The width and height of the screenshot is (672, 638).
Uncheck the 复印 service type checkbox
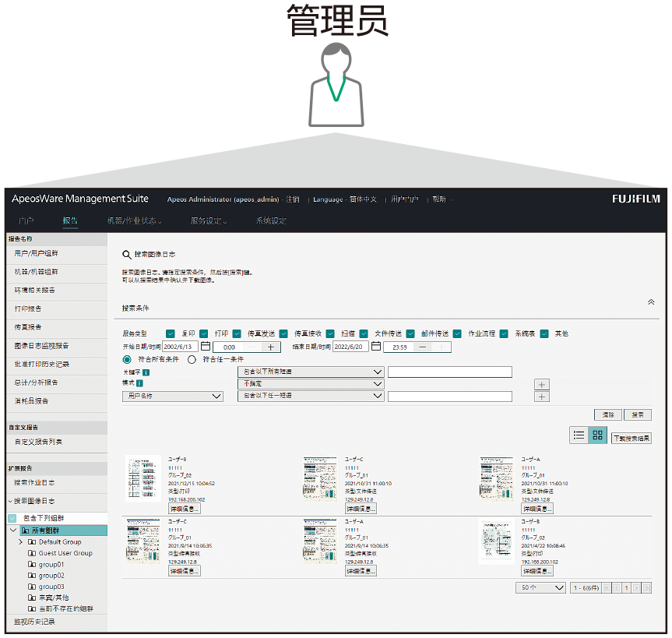171,333
